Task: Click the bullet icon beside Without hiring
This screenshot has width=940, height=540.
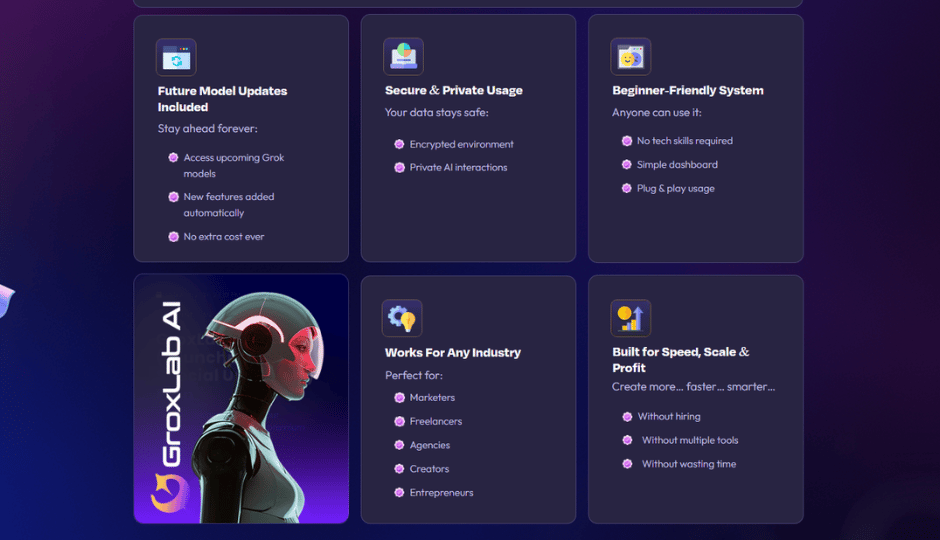Action: [x=627, y=417]
